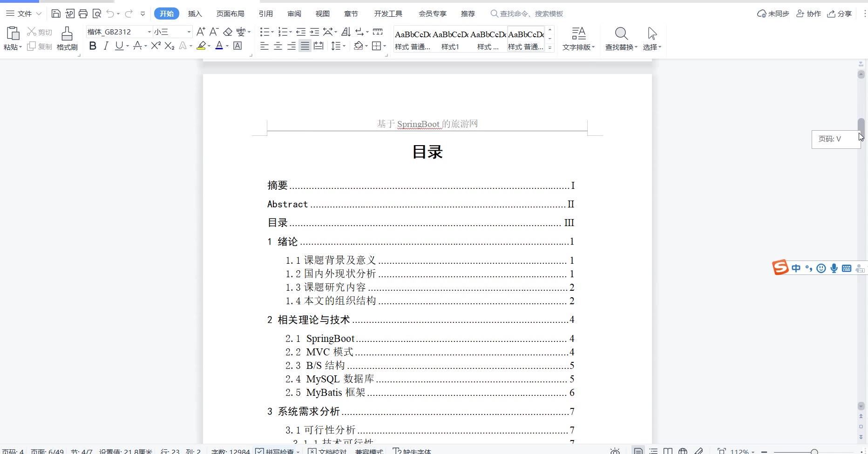This screenshot has width=868, height=454.
Task: Click the Redo arrow icon
Action: pos(129,13)
